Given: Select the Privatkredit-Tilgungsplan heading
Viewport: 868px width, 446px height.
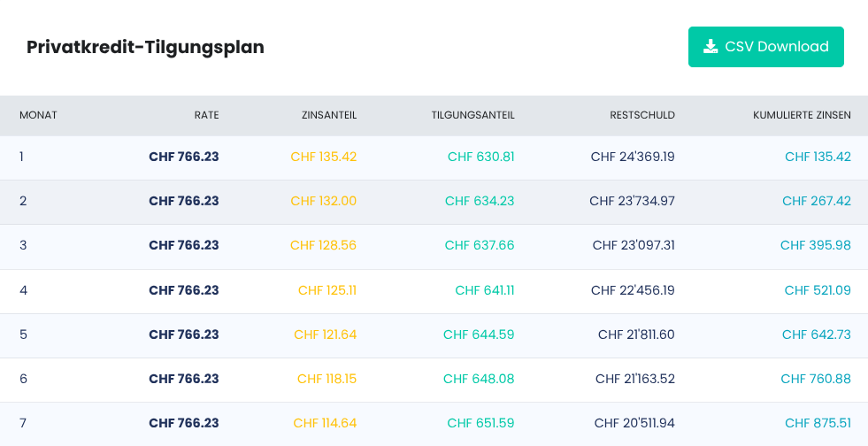Looking at the screenshot, I should [146, 47].
